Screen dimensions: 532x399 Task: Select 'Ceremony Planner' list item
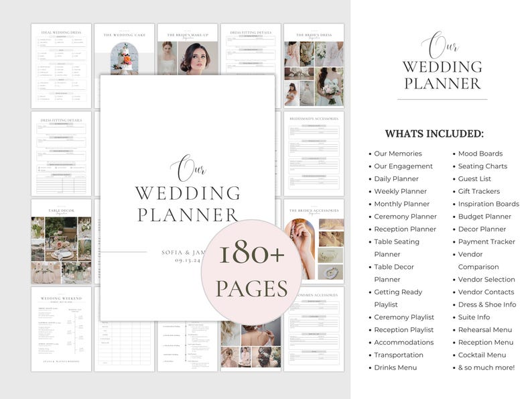[405, 217]
